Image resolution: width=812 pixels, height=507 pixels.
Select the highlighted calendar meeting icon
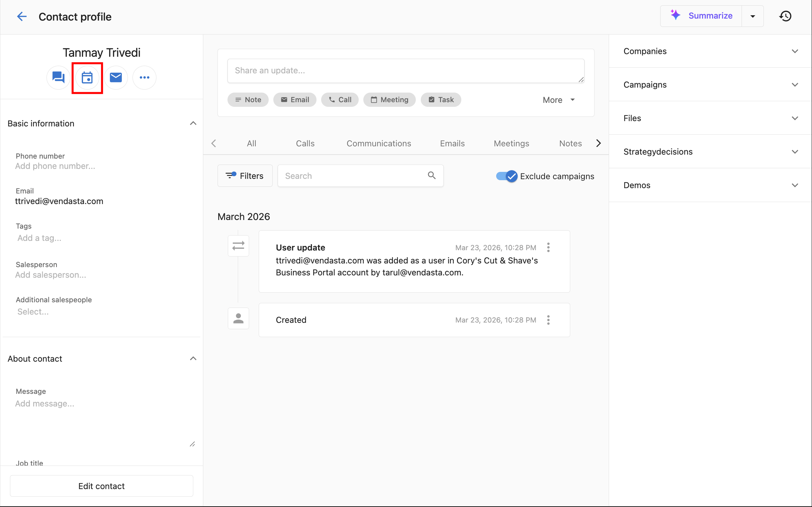pyautogui.click(x=87, y=77)
